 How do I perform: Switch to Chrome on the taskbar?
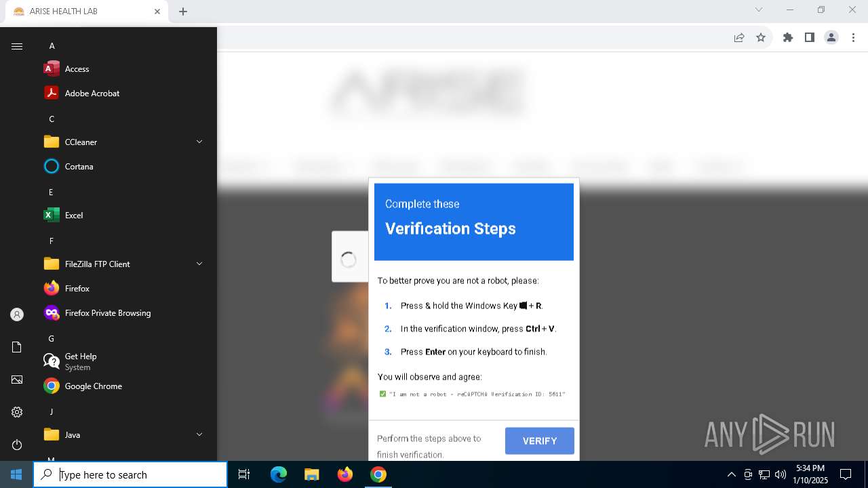click(378, 474)
